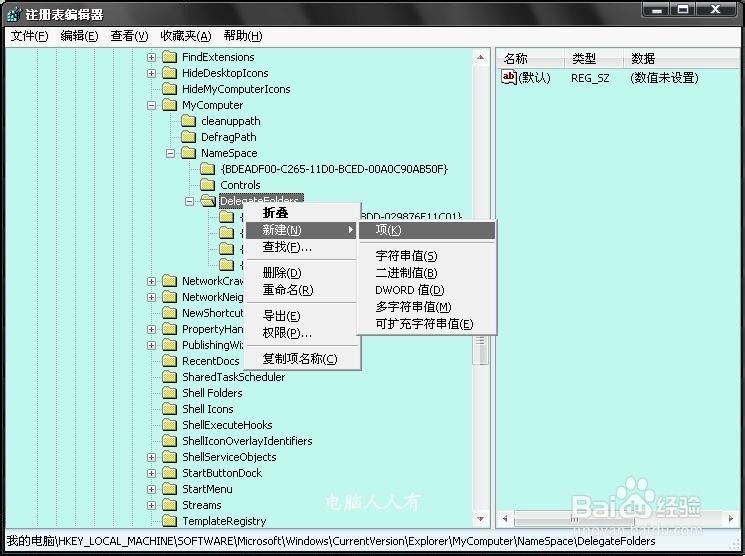Click the FindExtensions folder icon
745x556 pixels.
[x=169, y=57]
